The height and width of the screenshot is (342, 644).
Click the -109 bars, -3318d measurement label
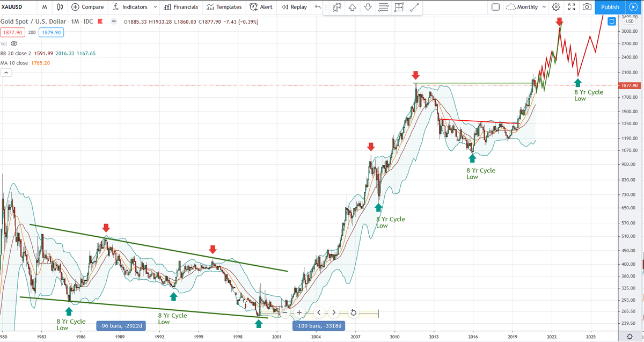tap(319, 325)
